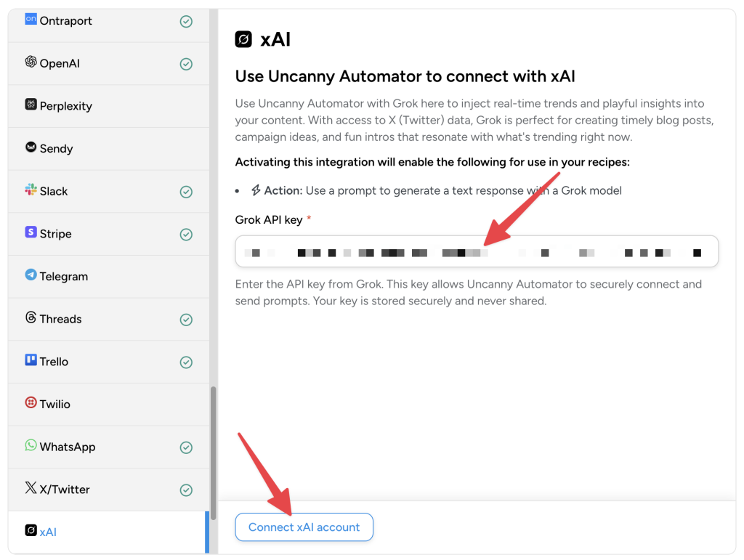The height and width of the screenshot is (560, 744).
Task: Click the Threads icon in the sidebar
Action: point(31,319)
